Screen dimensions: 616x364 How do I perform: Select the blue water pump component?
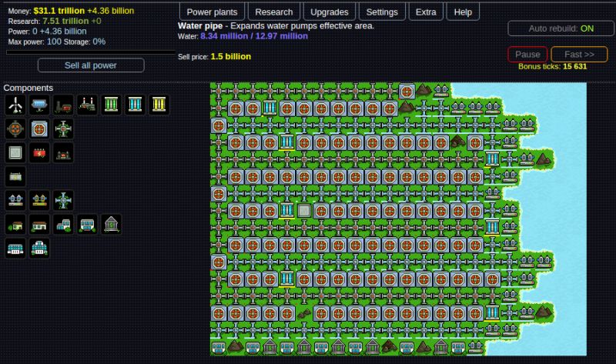click(15, 201)
